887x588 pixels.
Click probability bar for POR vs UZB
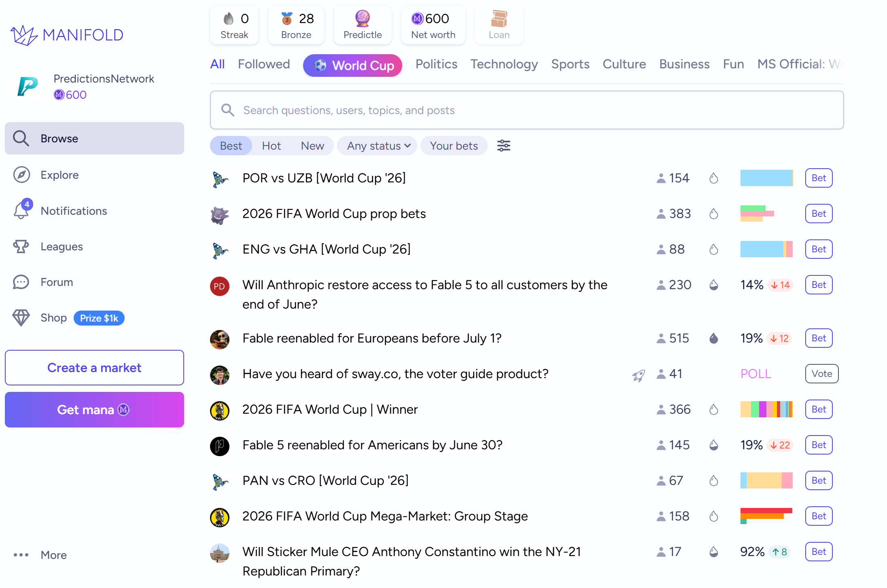click(766, 178)
